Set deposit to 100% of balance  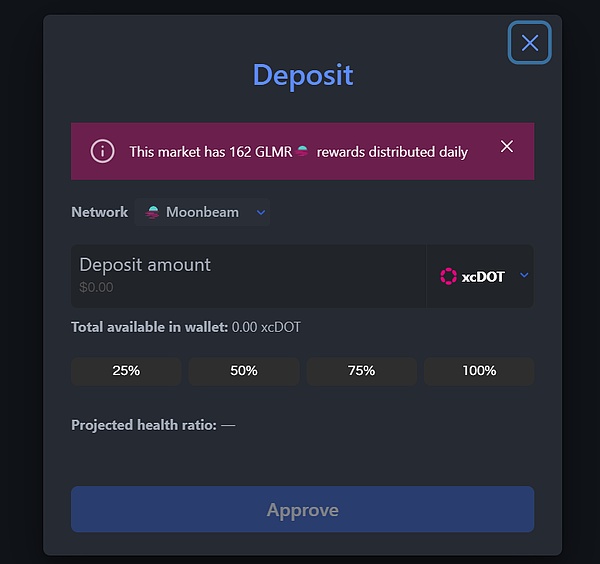[479, 371]
